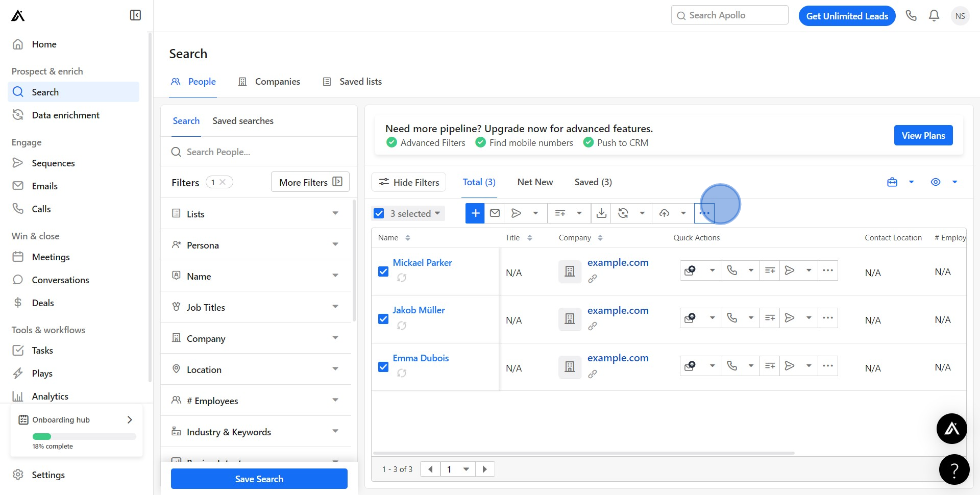Open the 3 selected dropdown
The image size is (980, 495).
click(415, 213)
